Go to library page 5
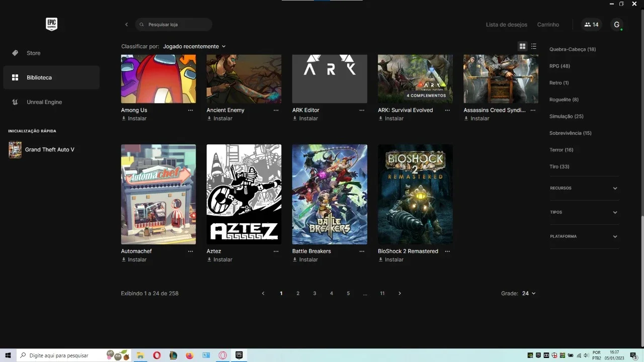 348,293
